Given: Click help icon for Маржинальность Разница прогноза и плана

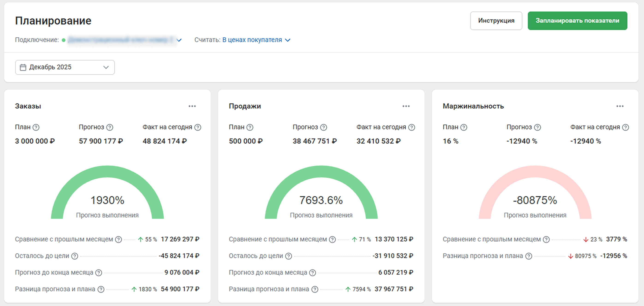Looking at the screenshot, I should click(529, 256).
